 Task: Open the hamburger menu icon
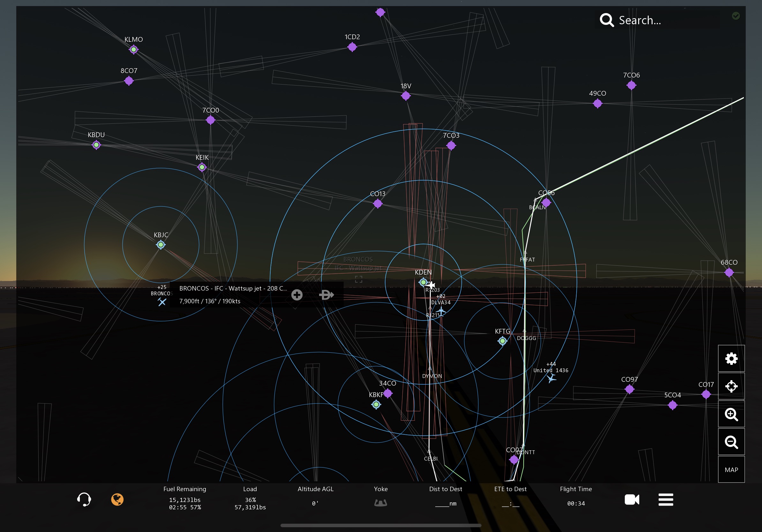point(666,499)
